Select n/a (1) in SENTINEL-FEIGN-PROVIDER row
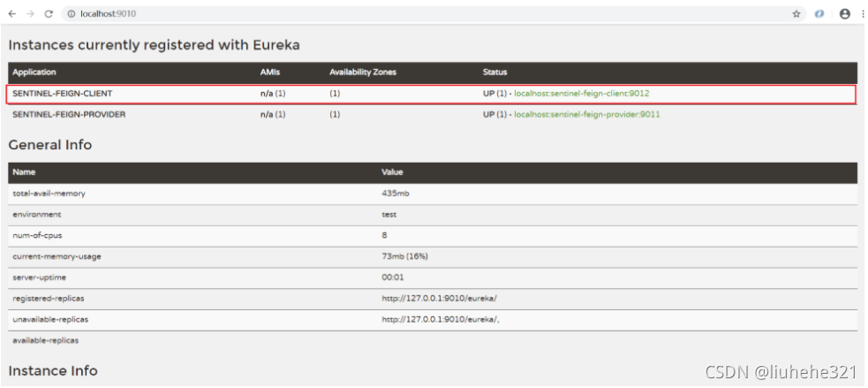 [273, 115]
